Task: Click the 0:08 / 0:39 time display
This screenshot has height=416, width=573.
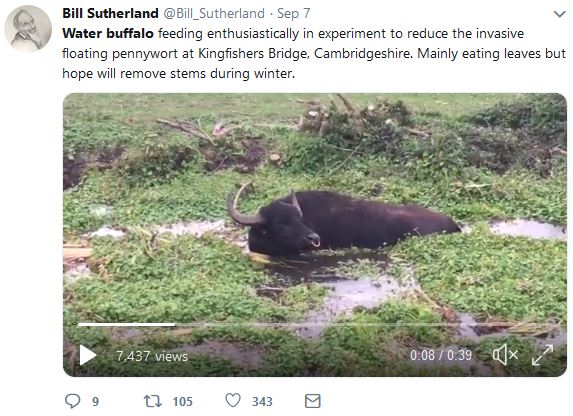Action: (441, 355)
